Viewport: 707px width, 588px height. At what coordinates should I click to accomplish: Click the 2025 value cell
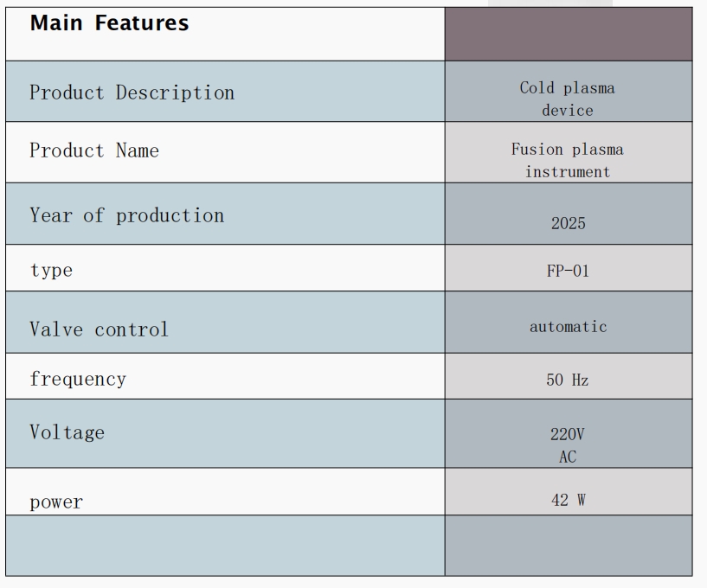(569, 214)
